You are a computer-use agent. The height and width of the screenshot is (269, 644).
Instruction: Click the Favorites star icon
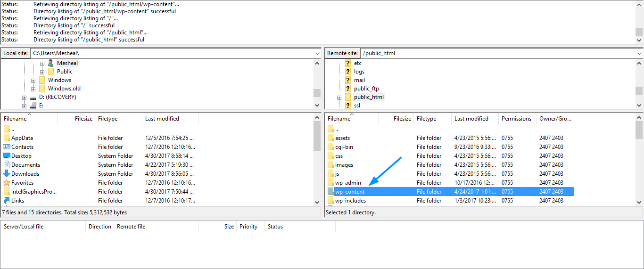7,183
